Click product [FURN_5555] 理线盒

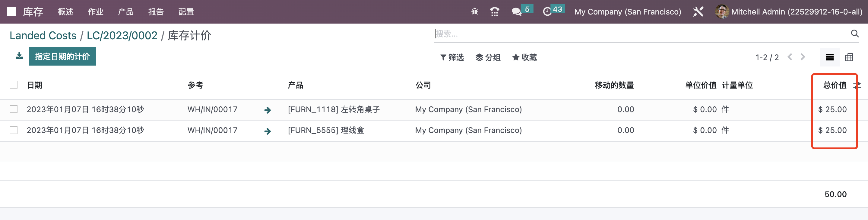pos(326,130)
